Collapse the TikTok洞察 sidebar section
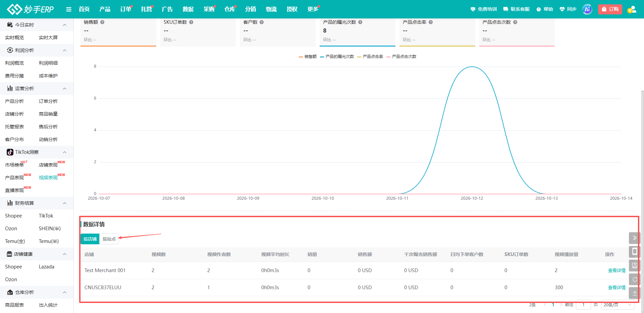Screen dimensions: 644x313 (x=64, y=152)
